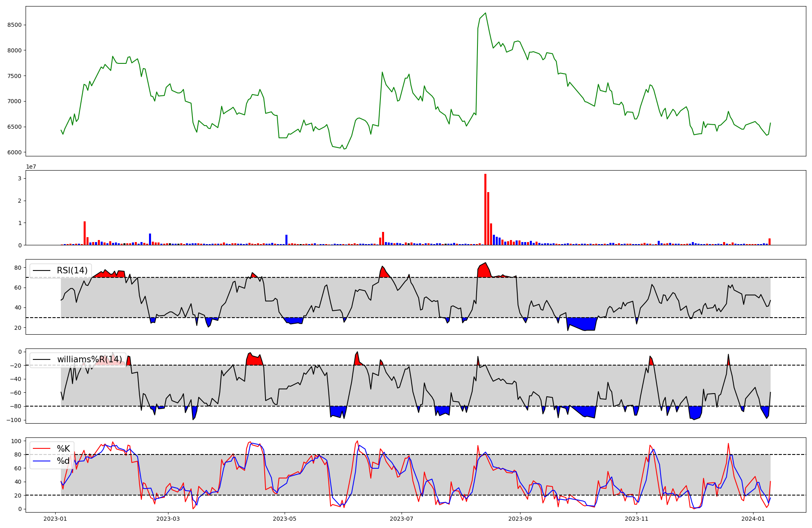The image size is (812, 528).
Task: Click the 2023-05 x-axis date label
Action: click(285, 519)
